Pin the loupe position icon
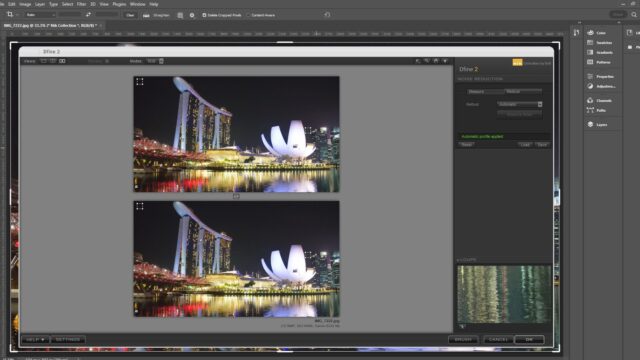640x360 pixels. pyautogui.click(x=462, y=326)
